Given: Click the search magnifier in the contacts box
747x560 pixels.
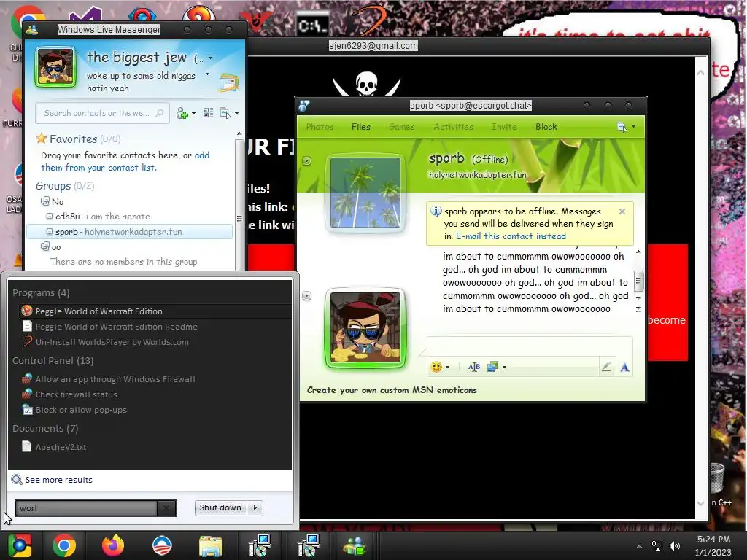Looking at the screenshot, I should 160,113.
